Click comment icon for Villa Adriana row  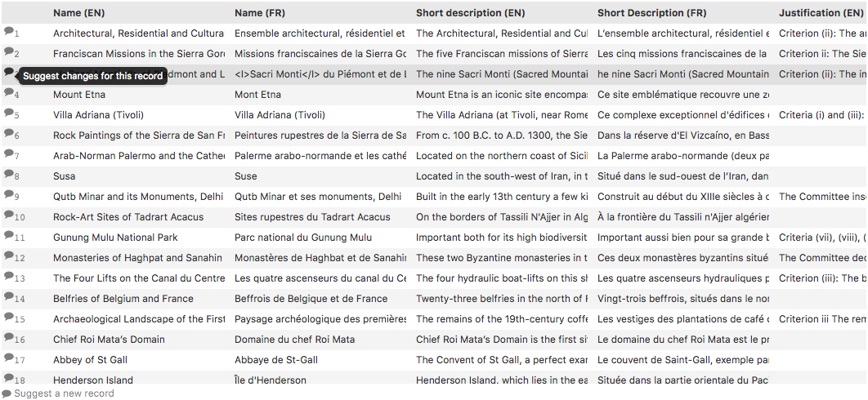[8, 113]
